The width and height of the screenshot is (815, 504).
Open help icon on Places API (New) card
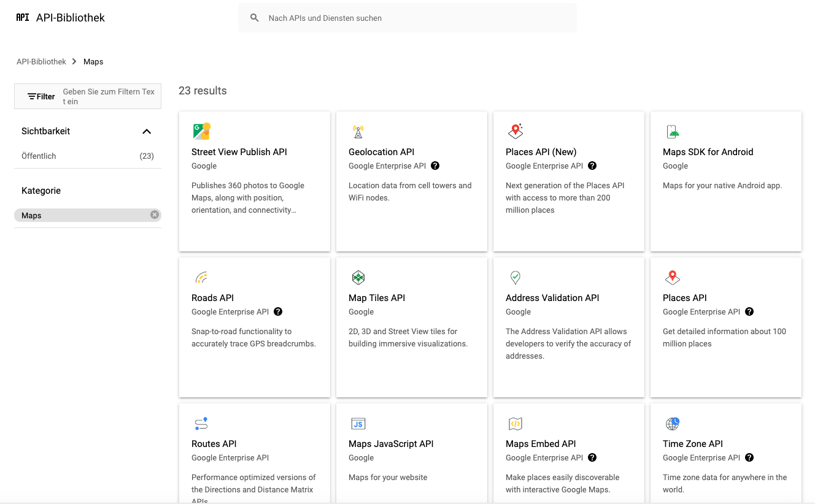pyautogui.click(x=592, y=166)
